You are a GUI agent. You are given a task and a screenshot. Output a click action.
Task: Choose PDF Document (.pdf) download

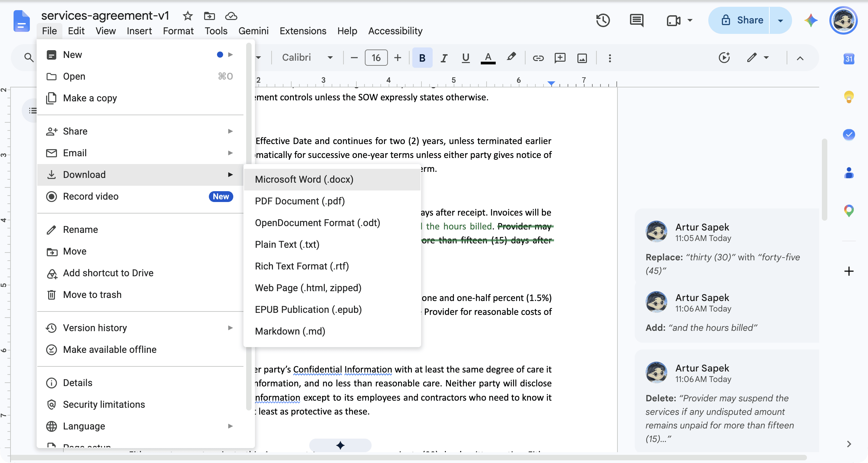[x=332, y=201]
